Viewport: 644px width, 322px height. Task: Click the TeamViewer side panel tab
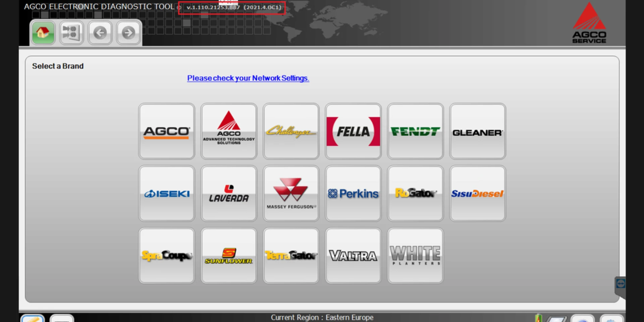pyautogui.click(x=620, y=284)
